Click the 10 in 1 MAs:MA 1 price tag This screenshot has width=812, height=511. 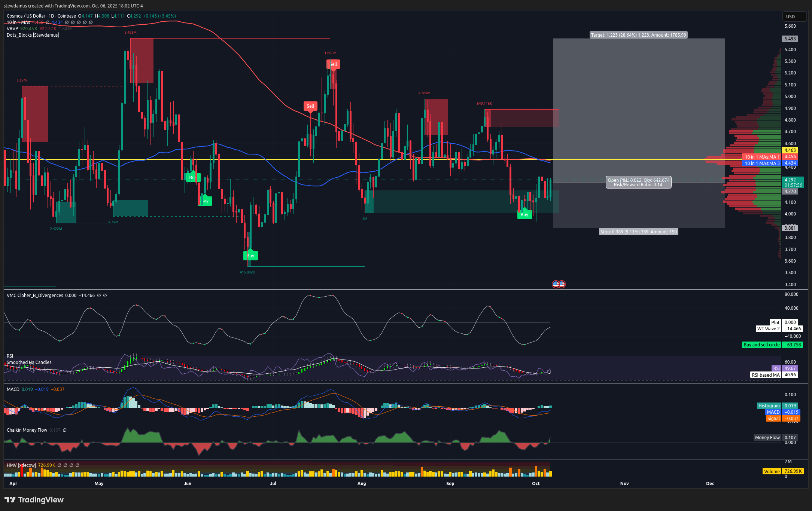(762, 157)
